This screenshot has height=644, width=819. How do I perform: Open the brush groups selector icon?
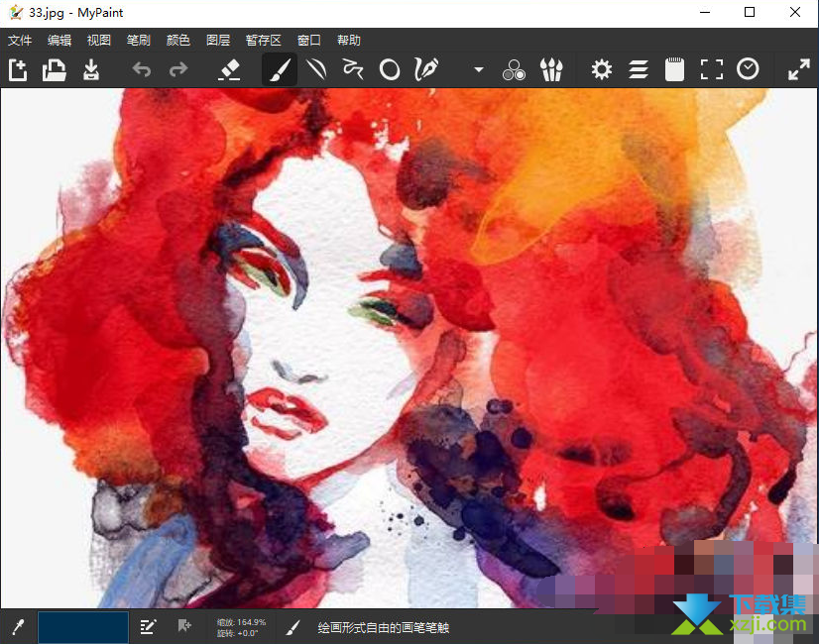point(551,69)
